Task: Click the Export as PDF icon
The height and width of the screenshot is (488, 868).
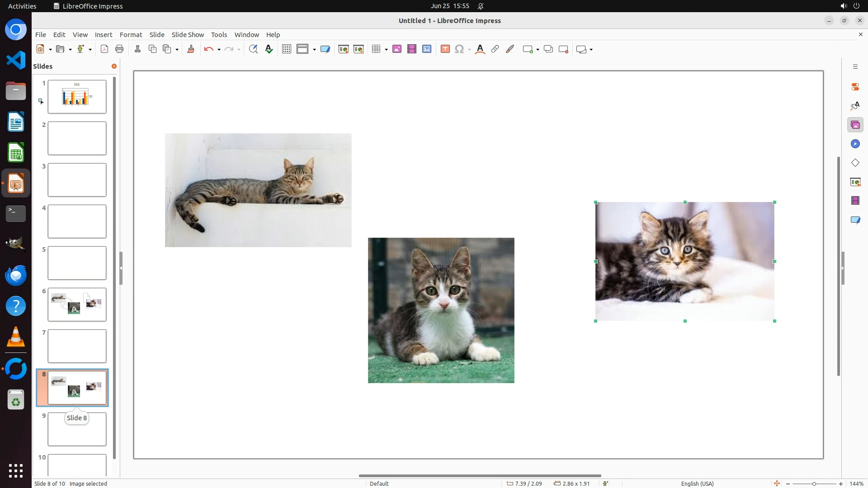Action: (x=104, y=49)
